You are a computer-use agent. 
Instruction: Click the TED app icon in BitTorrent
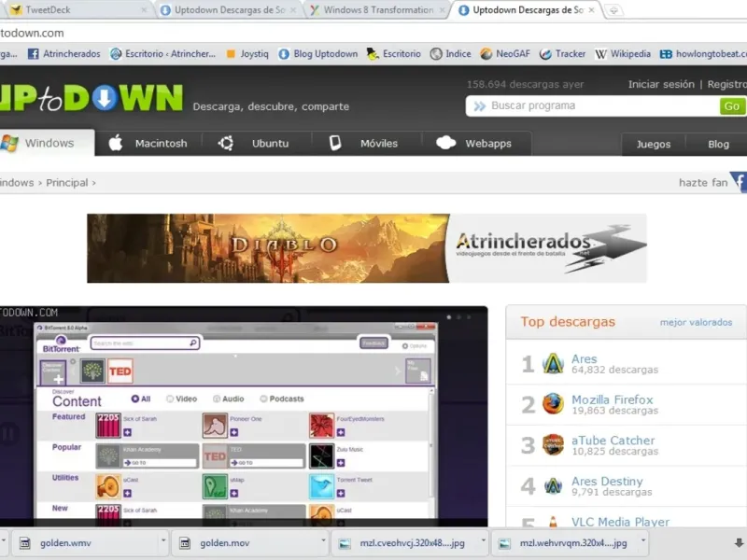tap(120, 371)
